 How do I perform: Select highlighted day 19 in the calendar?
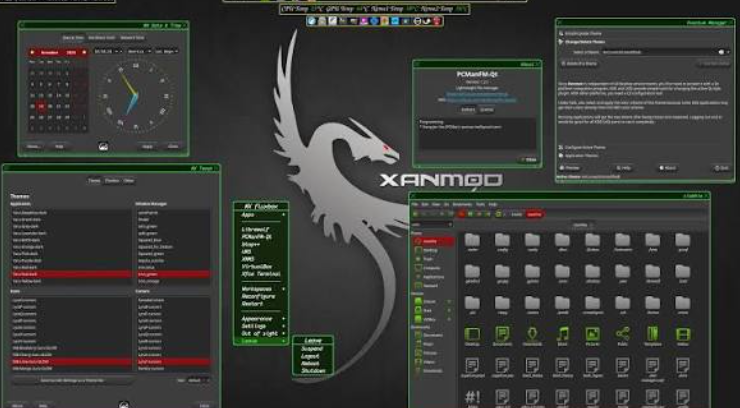[x=41, y=106]
